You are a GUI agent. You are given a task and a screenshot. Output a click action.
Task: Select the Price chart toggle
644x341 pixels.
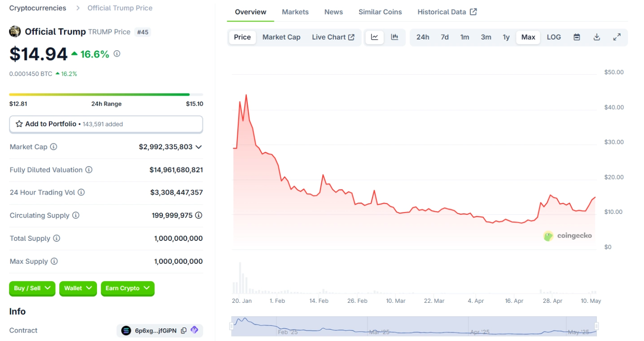click(x=242, y=37)
